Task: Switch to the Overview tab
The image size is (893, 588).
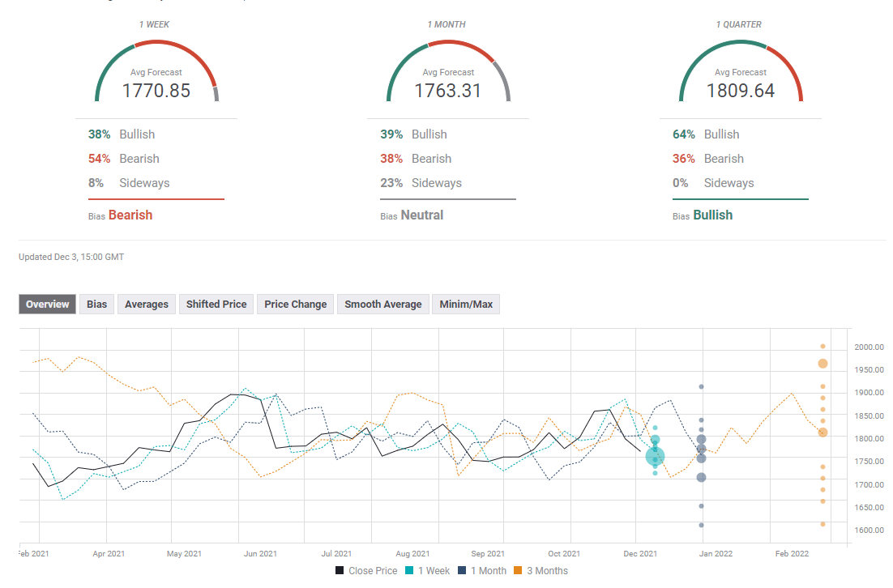Action: (48, 305)
